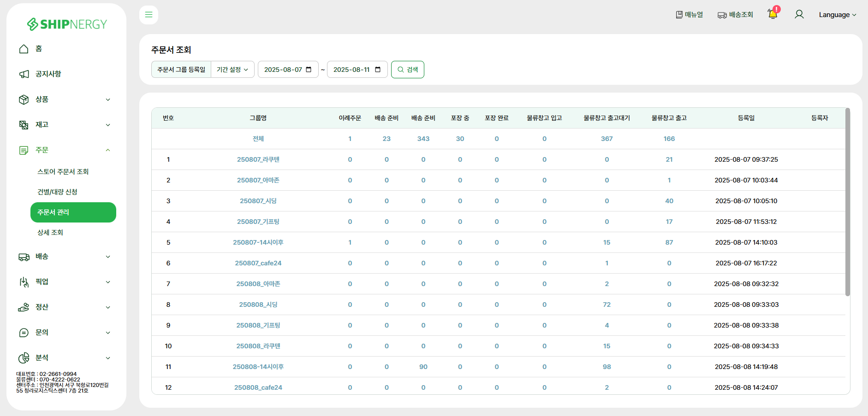The width and height of the screenshot is (868, 416).
Task: Expand the 상품 menu chevron
Action: 108,100
